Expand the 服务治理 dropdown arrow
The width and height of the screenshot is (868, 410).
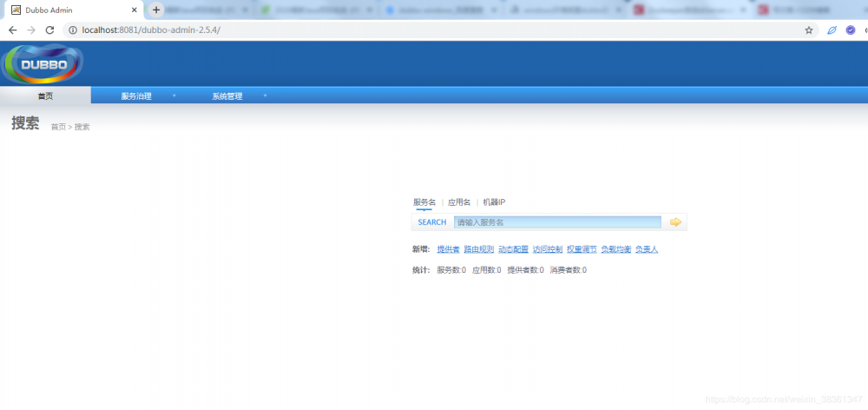pos(174,96)
